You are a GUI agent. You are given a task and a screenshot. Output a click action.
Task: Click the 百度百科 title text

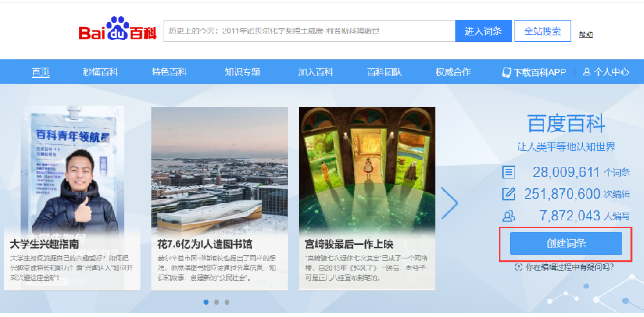(x=566, y=123)
